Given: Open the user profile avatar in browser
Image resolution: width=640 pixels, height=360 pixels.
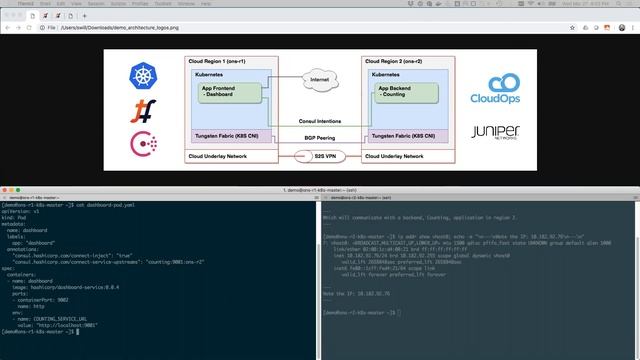Looking at the screenshot, I should point(622,28).
